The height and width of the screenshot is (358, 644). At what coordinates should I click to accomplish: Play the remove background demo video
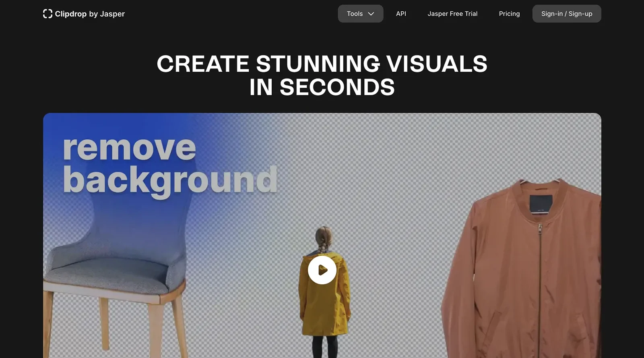[322, 270]
